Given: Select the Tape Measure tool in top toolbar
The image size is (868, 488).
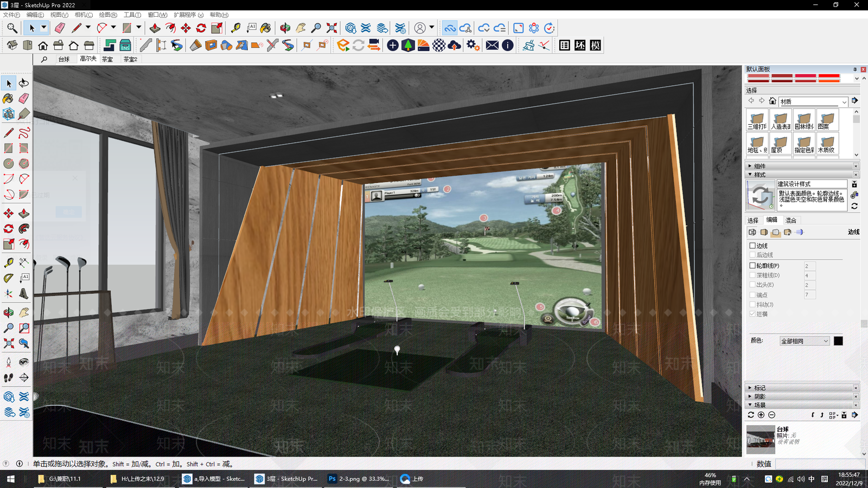Looking at the screenshot, I should coord(235,28).
